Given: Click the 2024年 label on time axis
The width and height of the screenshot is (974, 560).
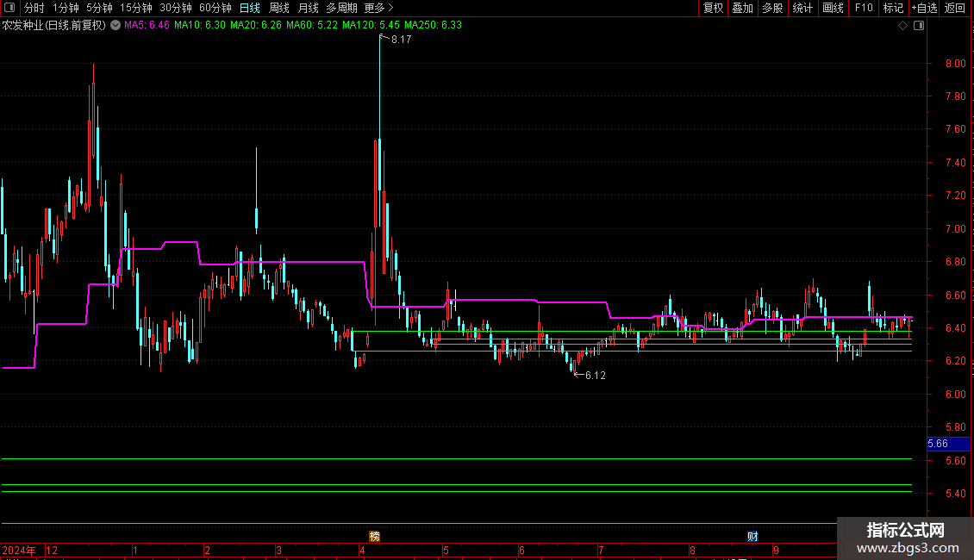Looking at the screenshot, I should [x=20, y=550].
